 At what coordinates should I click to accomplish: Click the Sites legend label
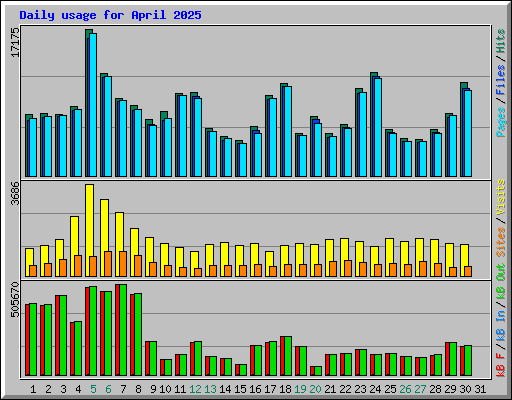tap(501, 242)
